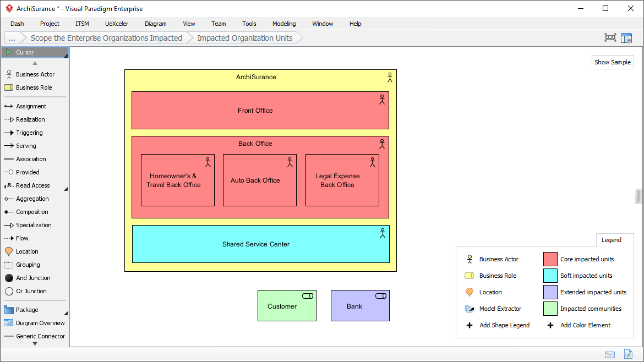Select the Shared Service Center shape
The height and width of the screenshot is (362, 644).
(260, 244)
